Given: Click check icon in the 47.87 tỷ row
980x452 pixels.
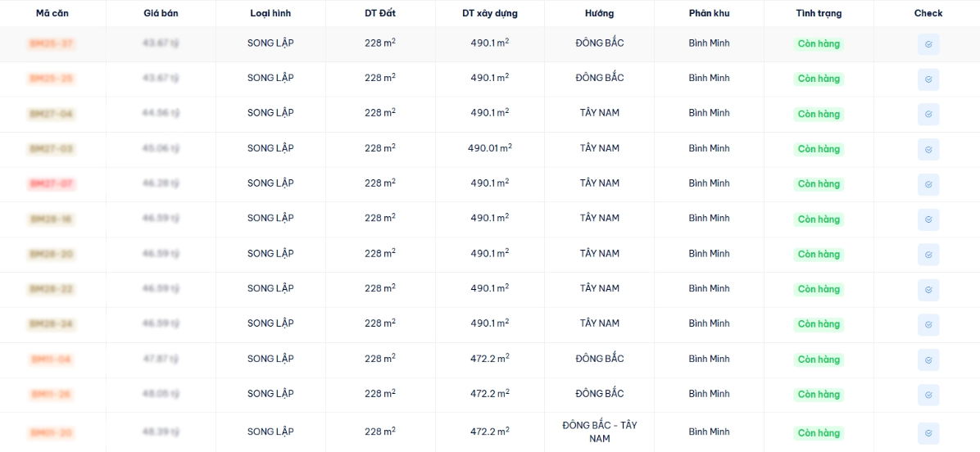Looking at the screenshot, I should point(928,359).
